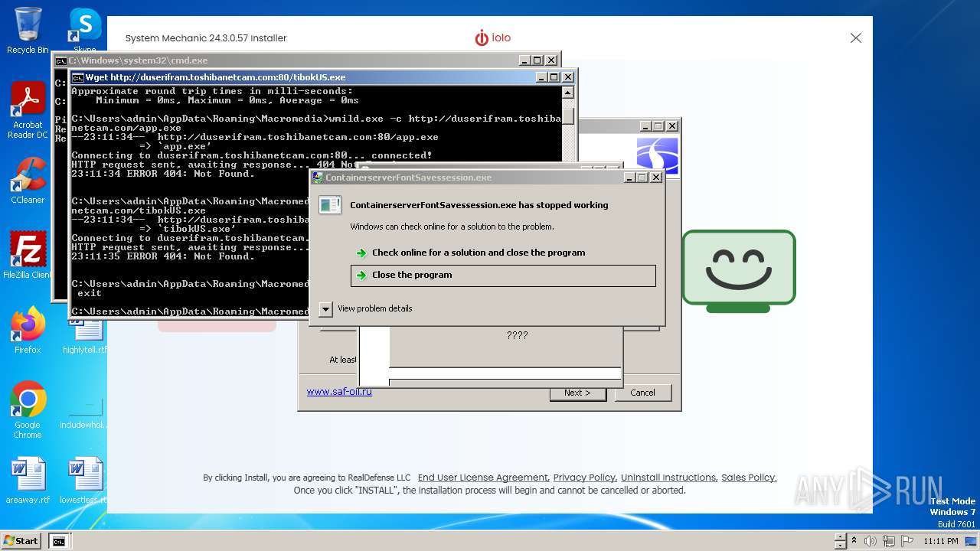Cancel the setup wizard
Image resolution: width=980 pixels, height=551 pixels.
point(642,393)
